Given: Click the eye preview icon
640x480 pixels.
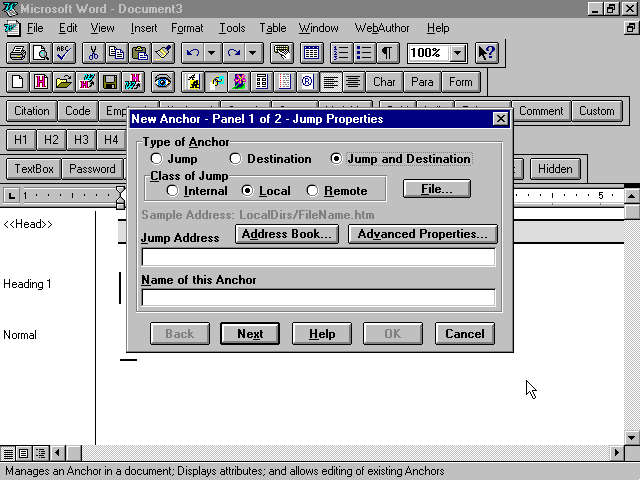Looking at the screenshot, I should tap(162, 82).
